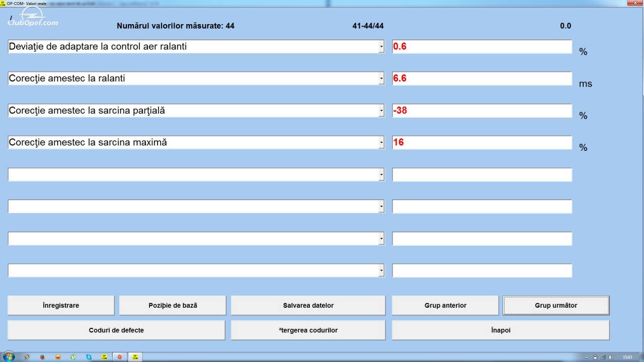This screenshot has width=644, height=362.
Task: Open the Yahoo Messenger smiley taskbar icon
Action: (58, 357)
